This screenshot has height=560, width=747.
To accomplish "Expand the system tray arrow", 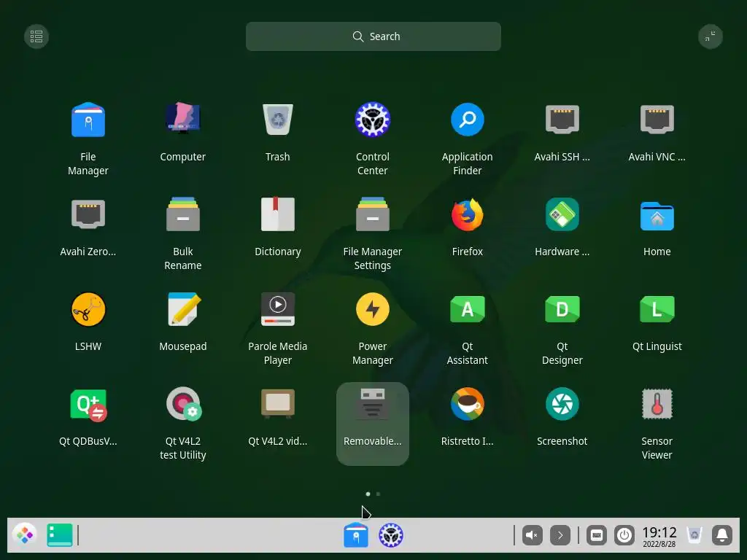I will pyautogui.click(x=560, y=535).
